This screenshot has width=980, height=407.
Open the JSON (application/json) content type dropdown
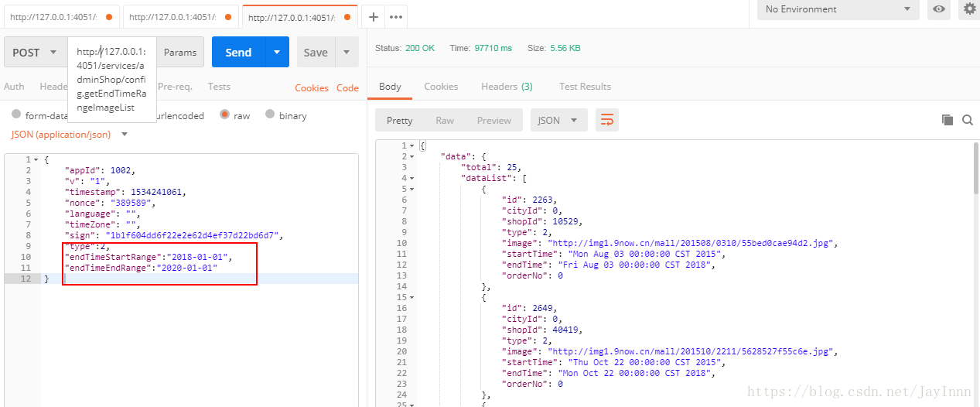point(70,135)
